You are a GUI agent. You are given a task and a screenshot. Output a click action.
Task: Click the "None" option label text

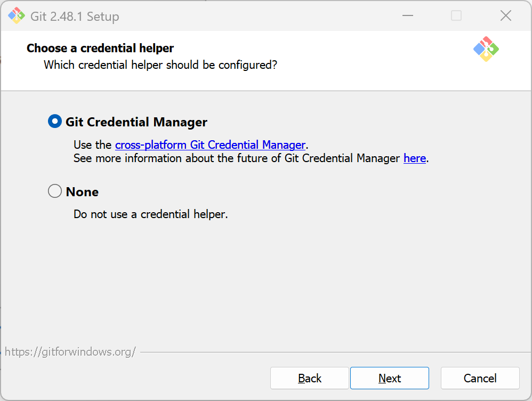tap(82, 192)
